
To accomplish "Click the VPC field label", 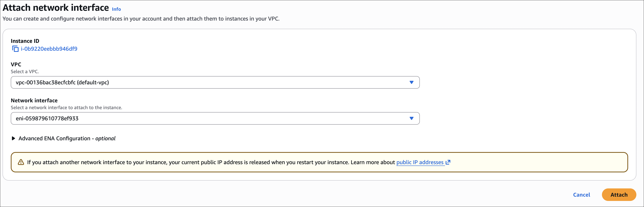I will tap(16, 65).
